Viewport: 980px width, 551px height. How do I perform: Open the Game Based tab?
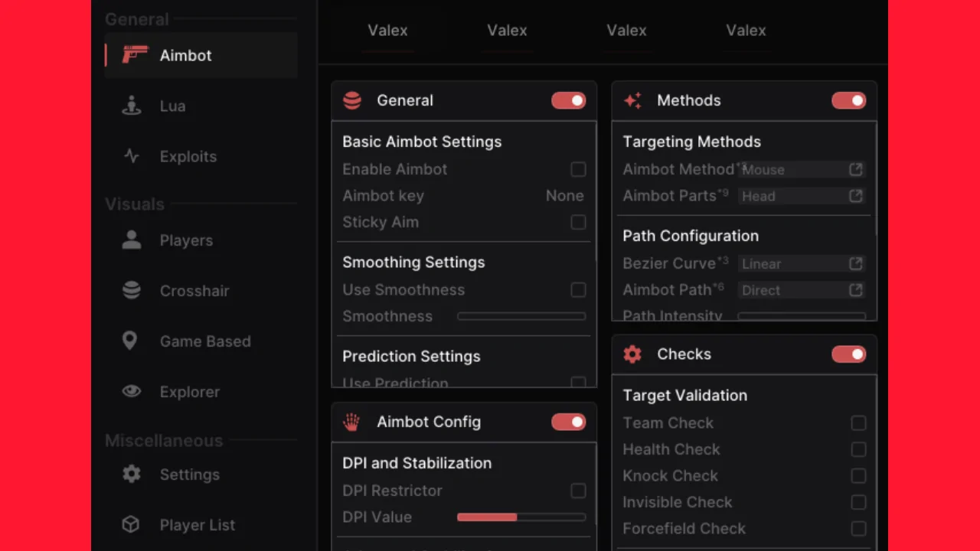(201, 341)
